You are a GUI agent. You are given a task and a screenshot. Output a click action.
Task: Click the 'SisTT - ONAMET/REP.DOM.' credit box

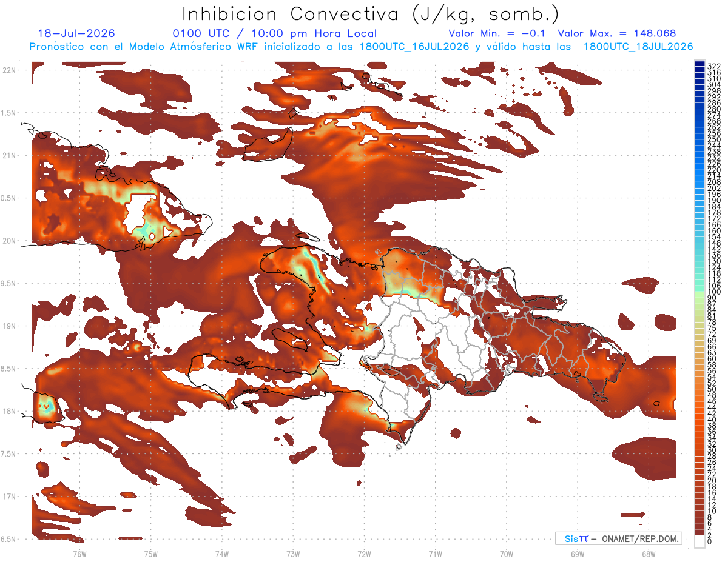618,538
